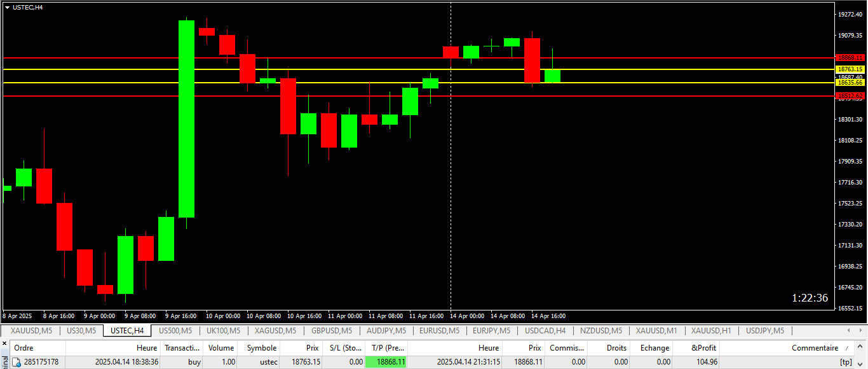The height and width of the screenshot is (369, 868).
Task: Open the USTEC,H4 chart title dropdown arrow
Action: [x=7, y=7]
